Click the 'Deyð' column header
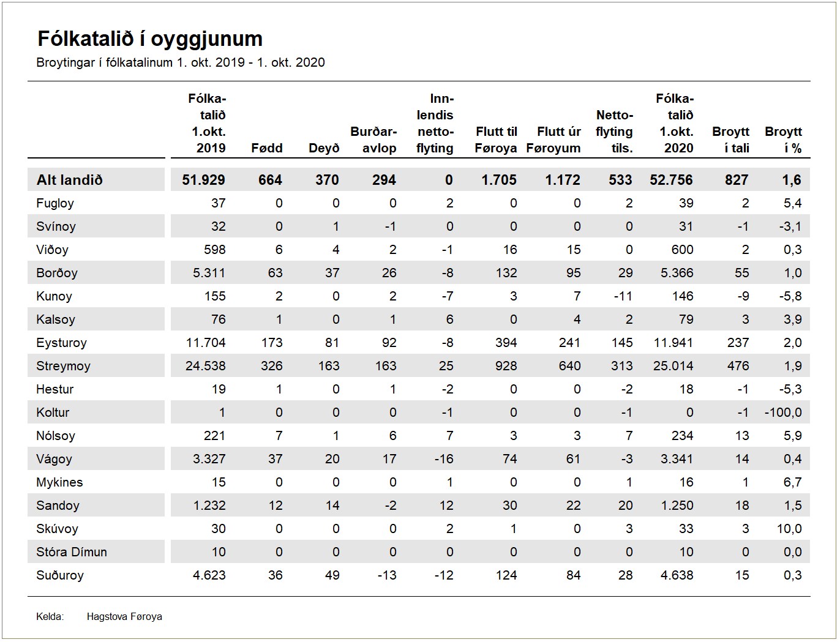Screen dimensions: 840x642 (324, 148)
